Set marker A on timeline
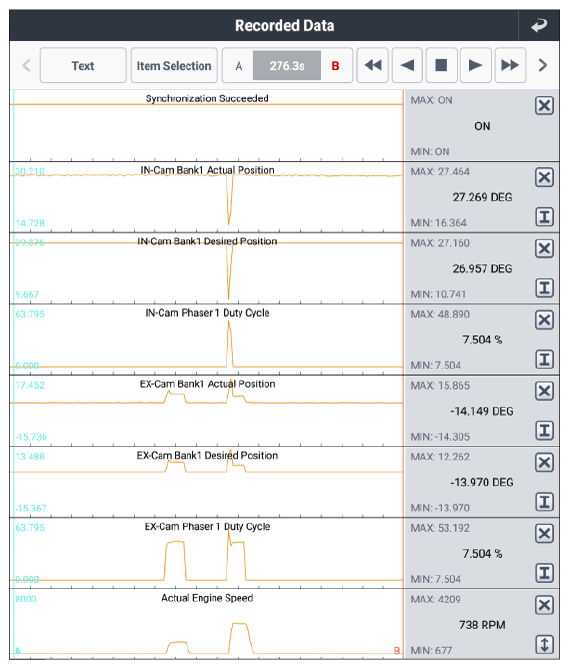The image size is (569, 669). click(x=238, y=66)
